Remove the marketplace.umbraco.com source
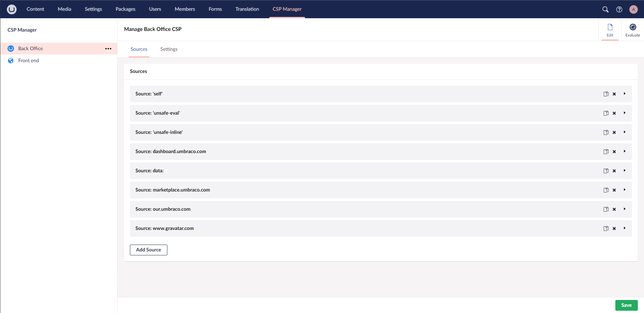Screen dimensions: 644x313 click(614, 190)
